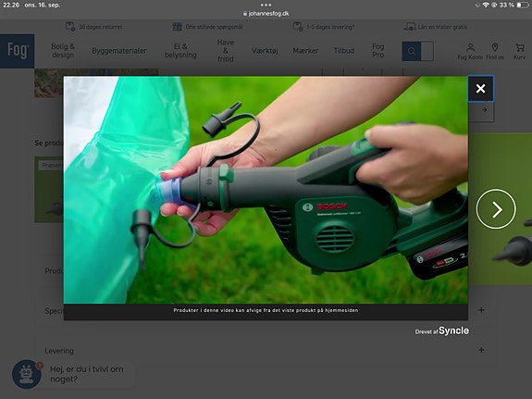The height and width of the screenshot is (399, 532).
Task: Open El & belysning menu
Action: tap(180, 51)
